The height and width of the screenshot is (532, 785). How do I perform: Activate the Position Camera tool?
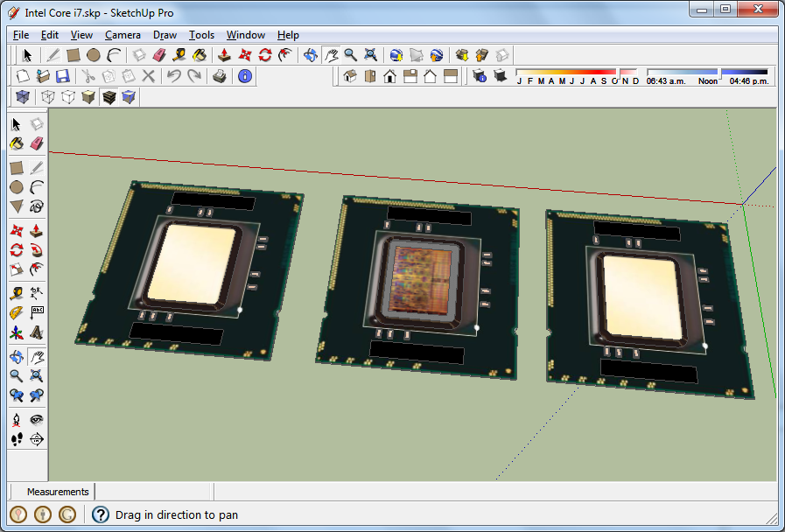17,419
